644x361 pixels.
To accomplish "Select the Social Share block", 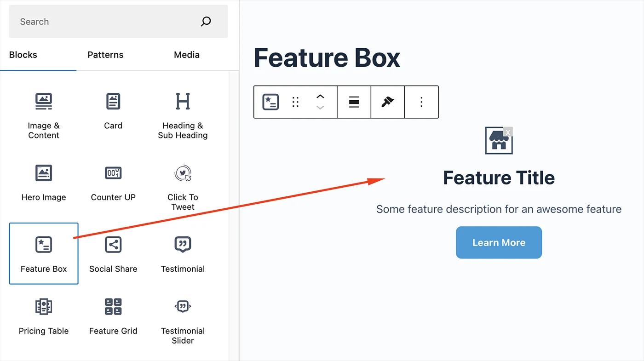I will 113,253.
